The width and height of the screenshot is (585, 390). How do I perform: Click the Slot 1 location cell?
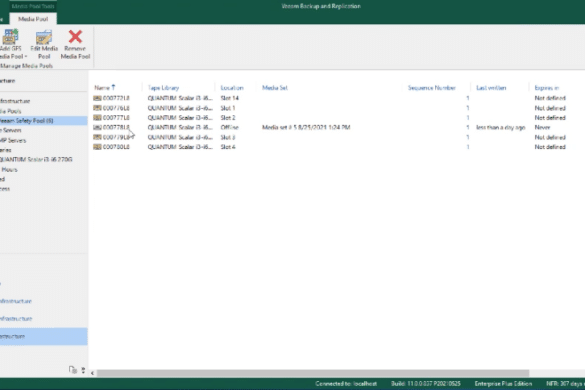coord(228,108)
